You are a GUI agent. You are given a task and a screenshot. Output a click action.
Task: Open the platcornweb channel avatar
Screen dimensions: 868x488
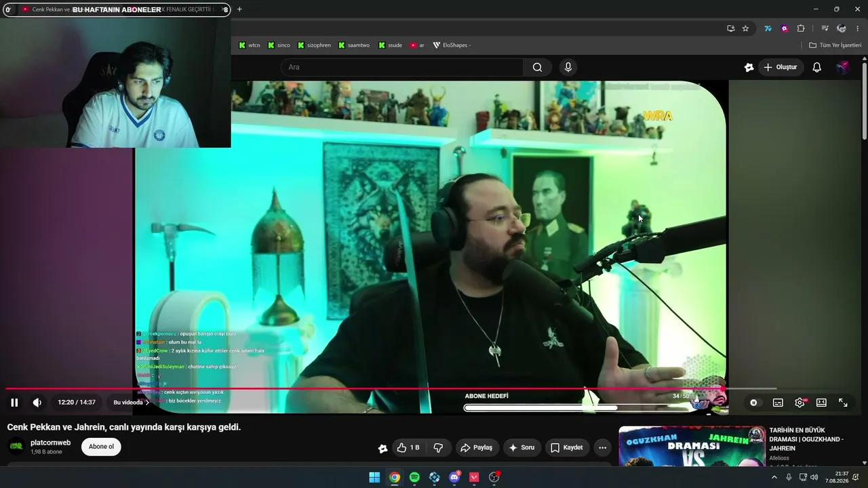point(16,447)
